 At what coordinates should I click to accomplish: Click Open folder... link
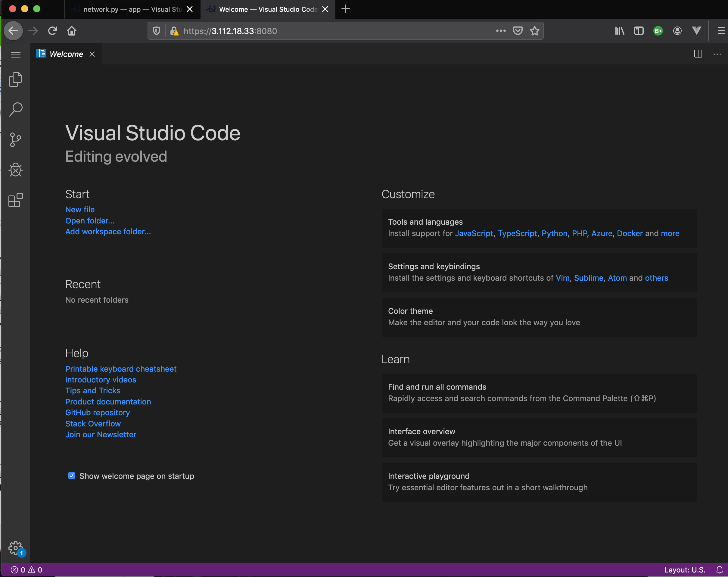90,221
